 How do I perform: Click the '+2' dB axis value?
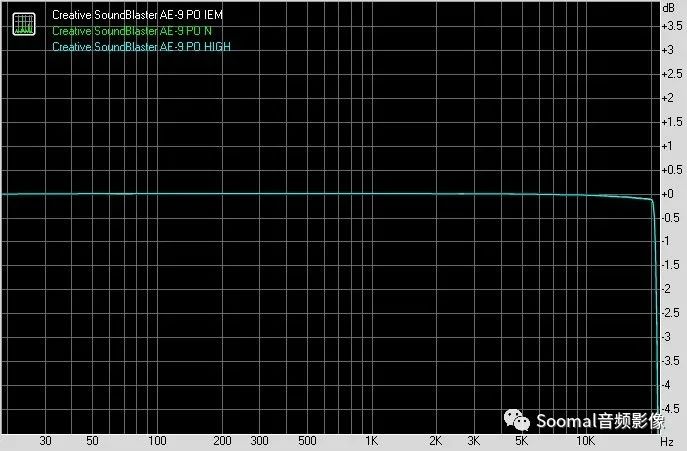(668, 98)
